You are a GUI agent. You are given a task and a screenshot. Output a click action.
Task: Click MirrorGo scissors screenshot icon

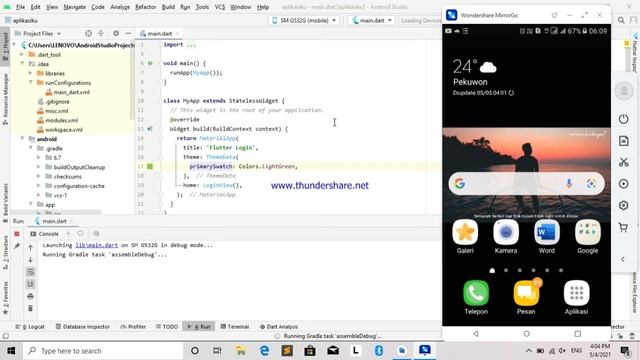click(x=623, y=162)
